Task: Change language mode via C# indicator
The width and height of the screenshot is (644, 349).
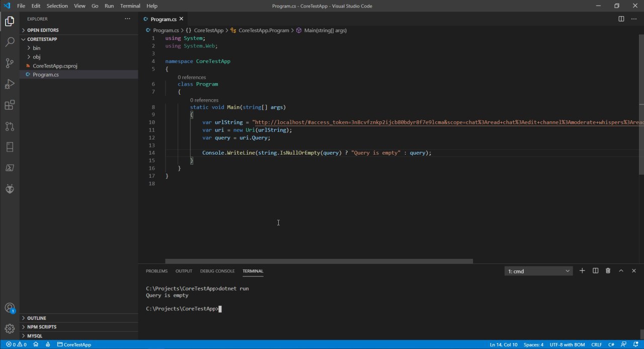Action: [611, 344]
